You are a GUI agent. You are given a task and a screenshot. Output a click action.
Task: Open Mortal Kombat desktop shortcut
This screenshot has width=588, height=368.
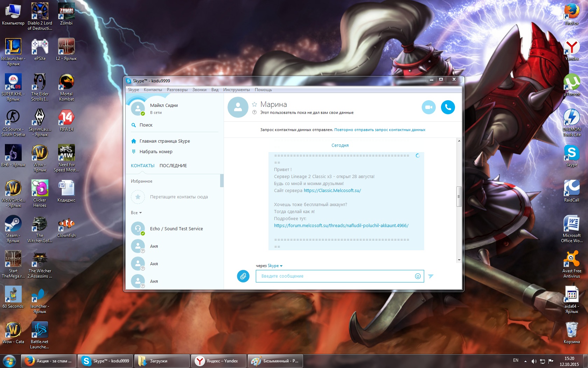coord(66,88)
